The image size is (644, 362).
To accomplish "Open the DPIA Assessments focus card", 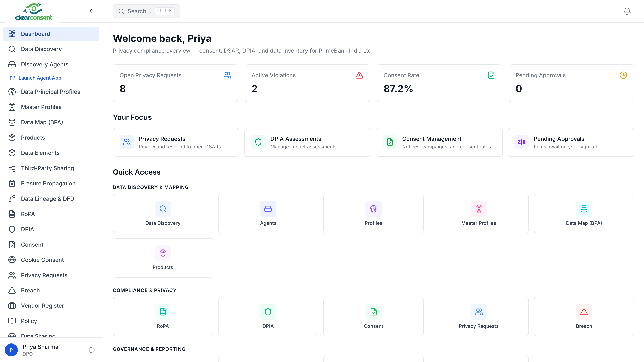I will click(308, 142).
